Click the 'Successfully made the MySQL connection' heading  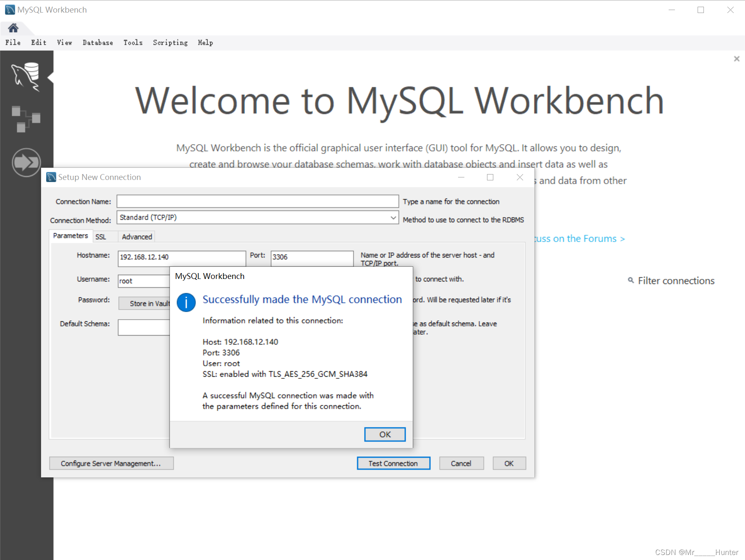(x=302, y=300)
